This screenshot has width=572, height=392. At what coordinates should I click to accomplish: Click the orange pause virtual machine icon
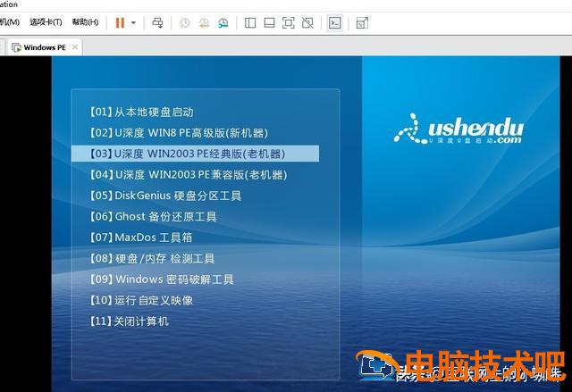(120, 22)
